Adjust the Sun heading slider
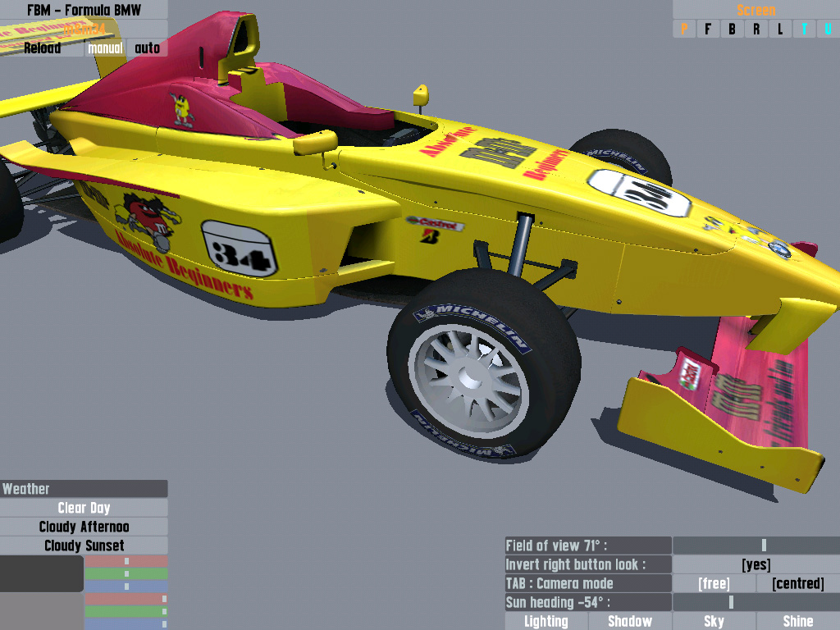Viewport: 840px width, 630px height. point(756,602)
